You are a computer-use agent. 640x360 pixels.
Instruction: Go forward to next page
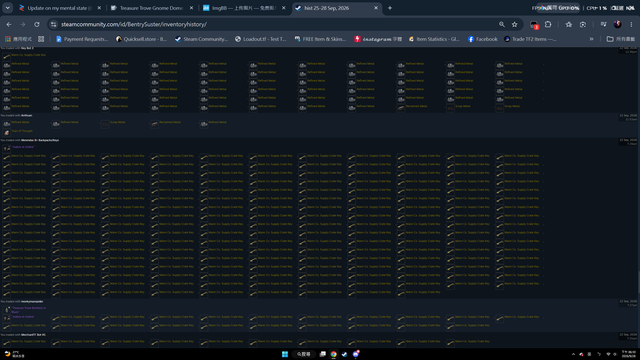tap(23, 24)
